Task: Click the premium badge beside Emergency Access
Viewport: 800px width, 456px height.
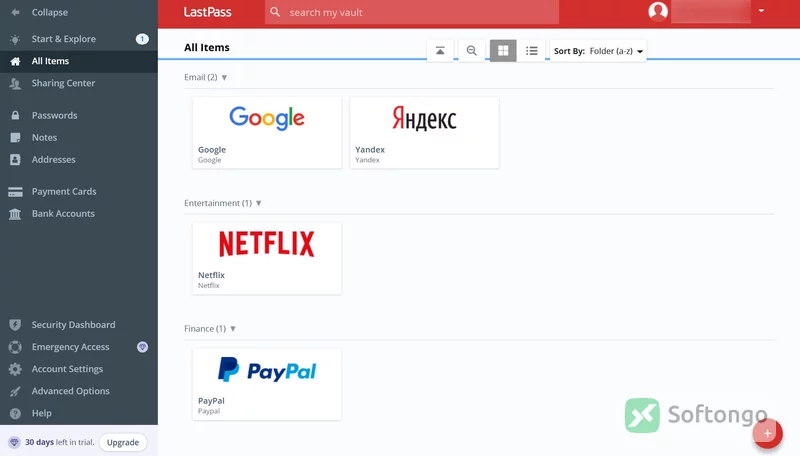Action: pos(142,347)
